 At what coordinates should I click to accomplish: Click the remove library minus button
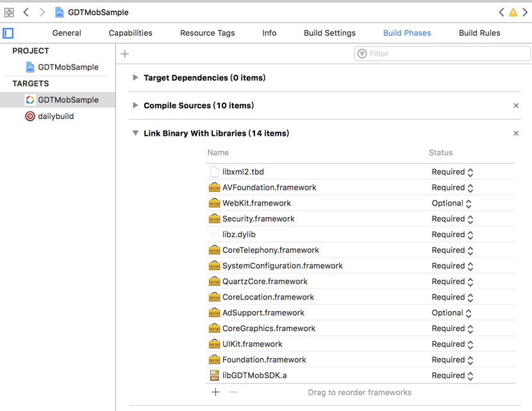click(x=233, y=392)
